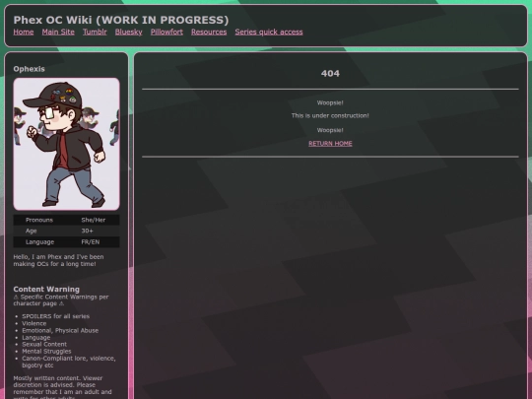532x399 pixels.
Task: Click the Phex OC Wiki title heading
Action: (x=121, y=20)
